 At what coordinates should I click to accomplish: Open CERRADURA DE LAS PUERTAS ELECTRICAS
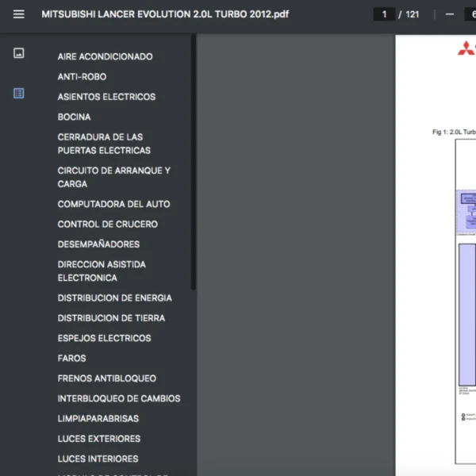coord(104,144)
